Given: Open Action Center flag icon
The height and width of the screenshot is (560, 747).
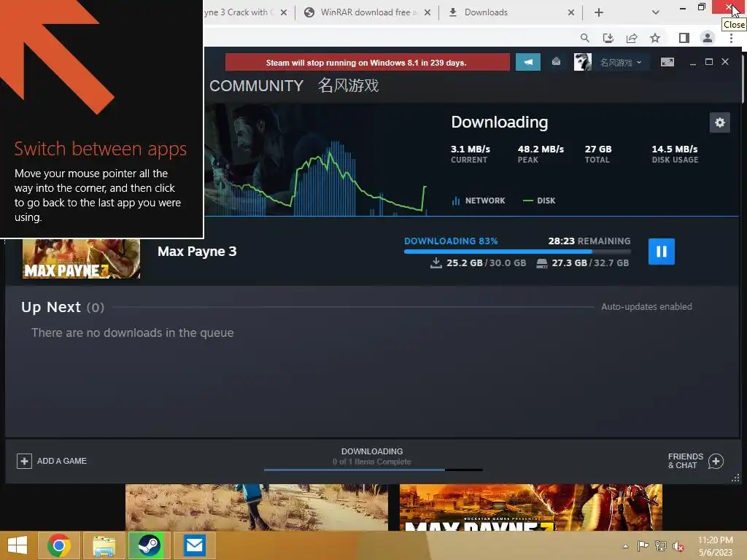Looking at the screenshot, I should click(x=643, y=545).
